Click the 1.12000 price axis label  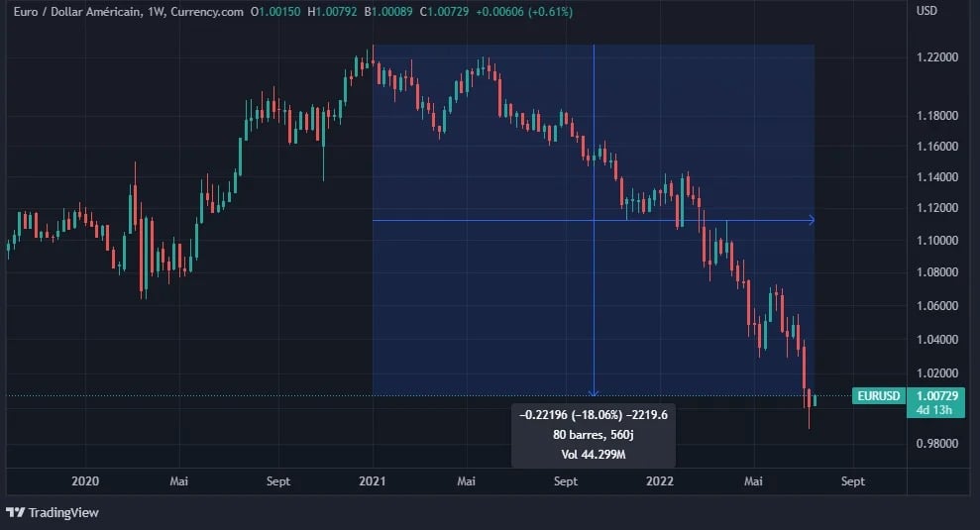(936, 207)
